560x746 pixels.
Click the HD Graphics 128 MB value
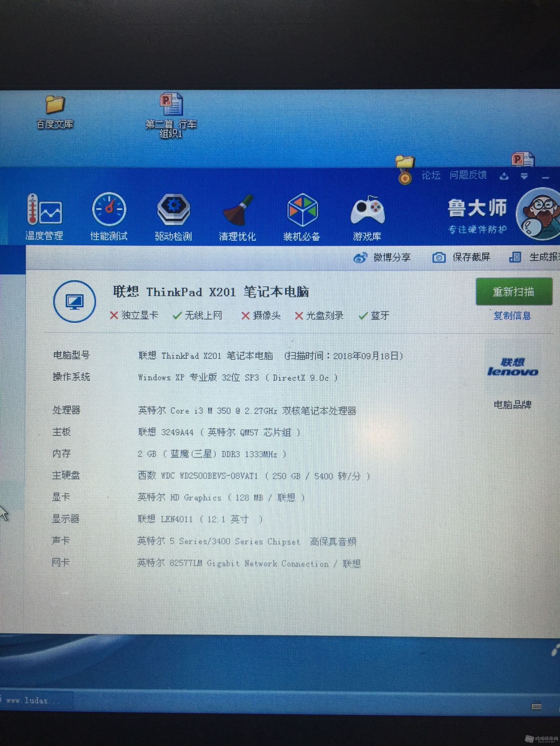coord(221,497)
